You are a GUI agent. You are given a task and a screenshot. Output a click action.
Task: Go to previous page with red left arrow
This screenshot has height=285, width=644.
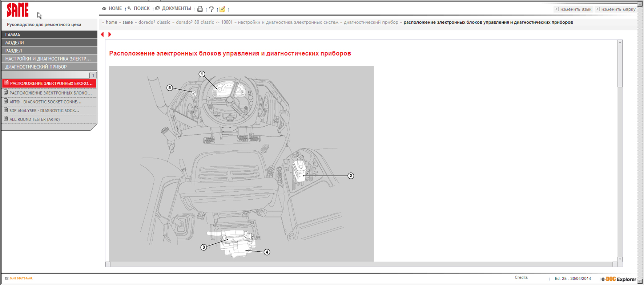click(102, 34)
